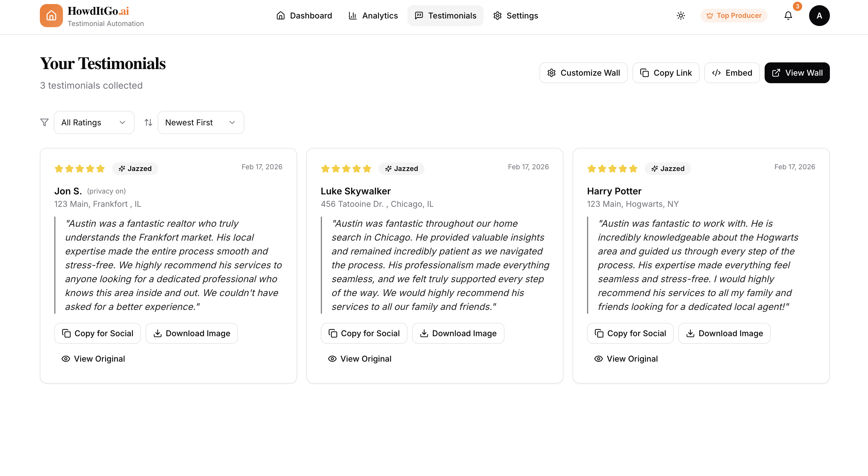Image resolution: width=868 pixels, height=476 pixels.
Task: Copy the testimonial wall link
Action: (666, 72)
